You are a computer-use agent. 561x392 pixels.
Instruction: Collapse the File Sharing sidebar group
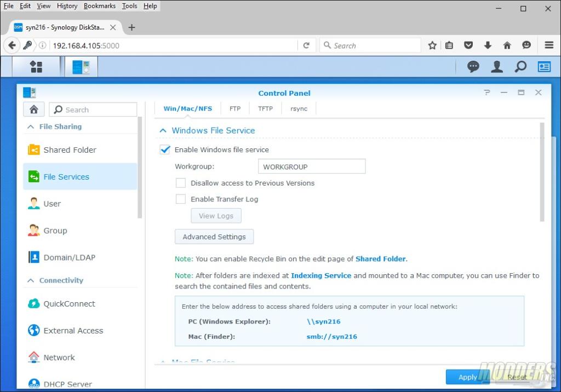(x=30, y=126)
